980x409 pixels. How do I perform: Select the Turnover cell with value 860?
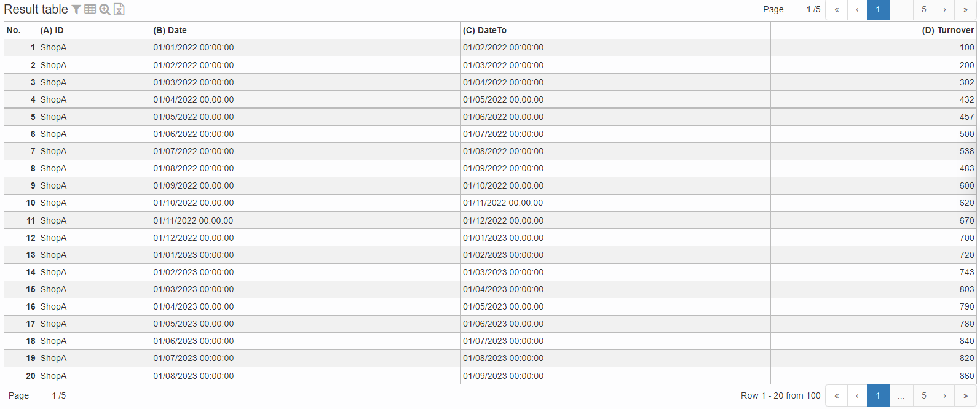click(874, 376)
